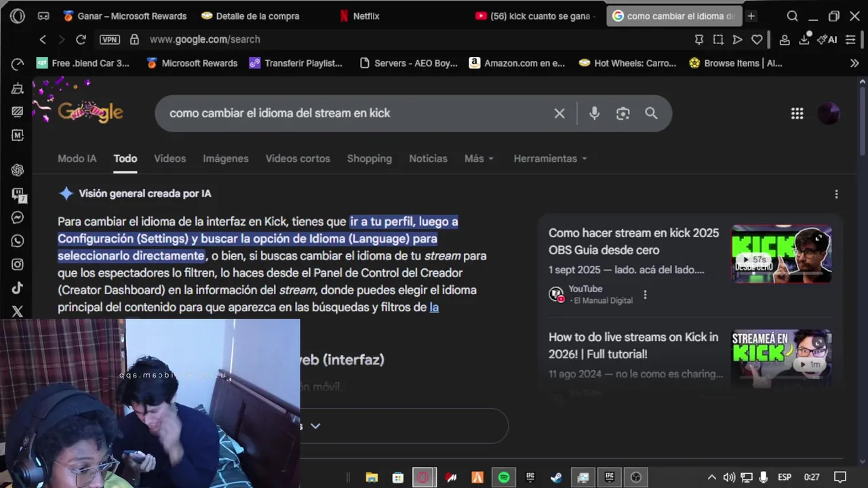Open Steam from the taskbar
This screenshot has width=868, height=488.
coord(556,477)
